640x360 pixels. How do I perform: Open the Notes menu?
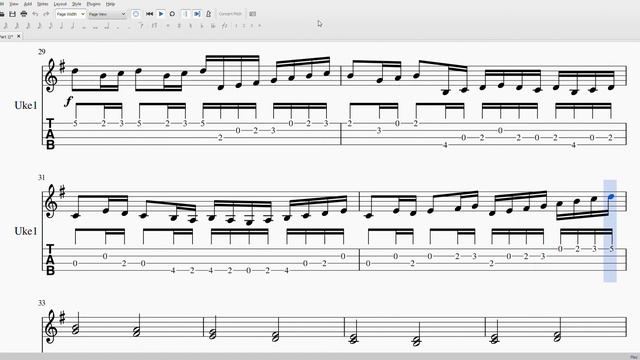42,4
